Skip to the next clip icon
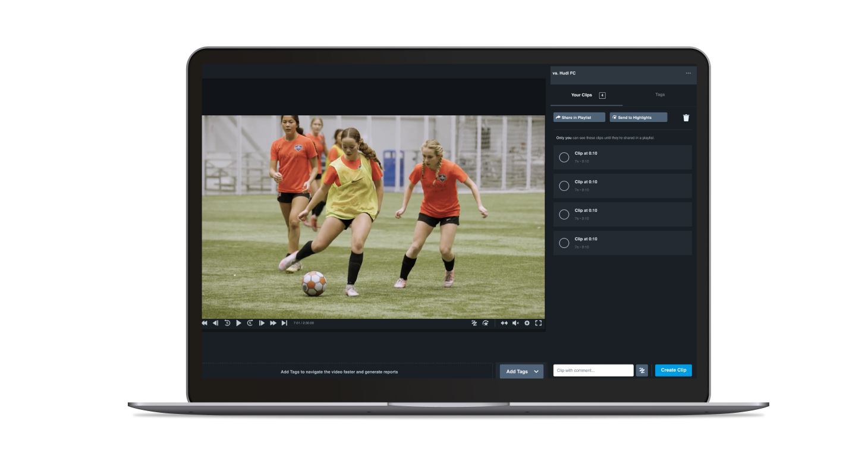 tap(284, 323)
